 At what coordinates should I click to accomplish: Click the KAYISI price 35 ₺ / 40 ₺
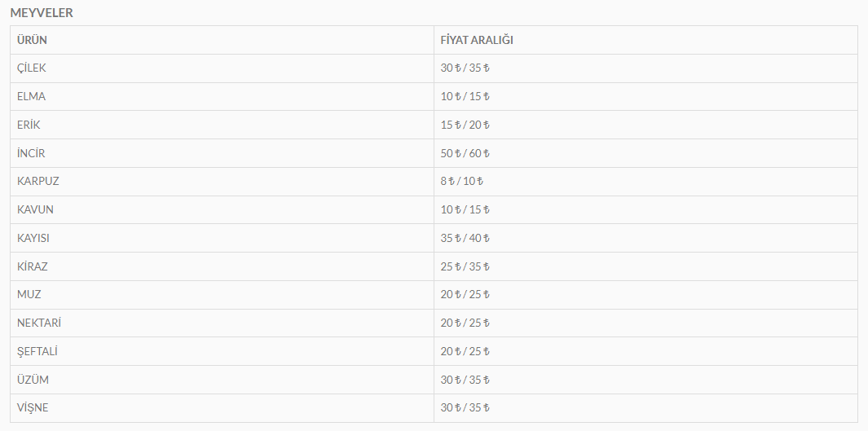(465, 237)
